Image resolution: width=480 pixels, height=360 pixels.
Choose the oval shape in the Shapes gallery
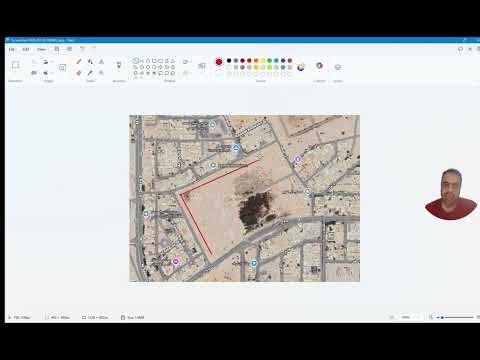click(x=148, y=61)
